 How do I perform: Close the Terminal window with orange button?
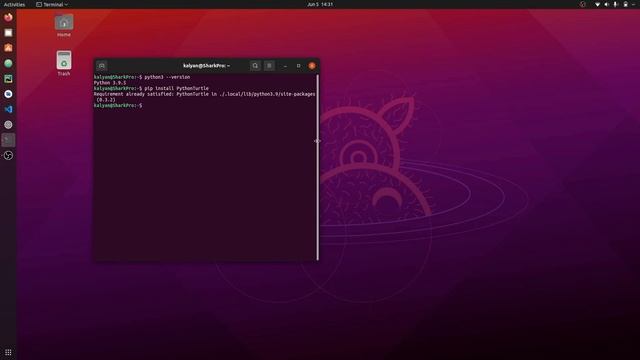[312, 66]
